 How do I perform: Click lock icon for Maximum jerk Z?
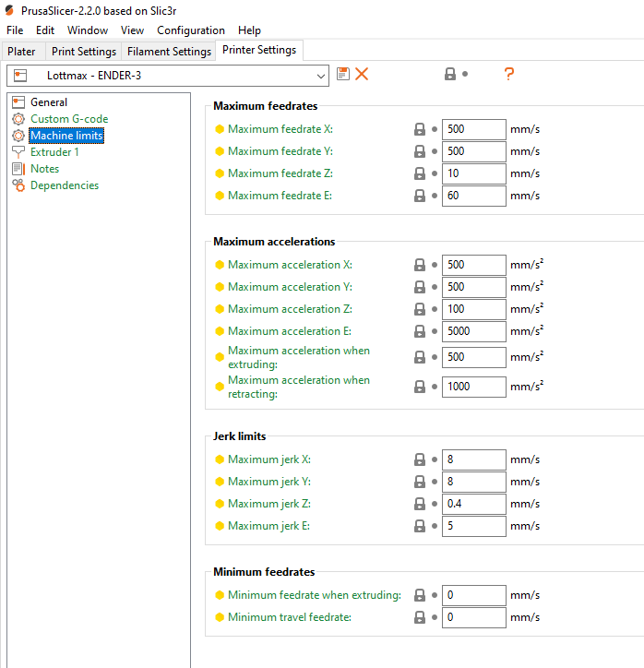(420, 504)
